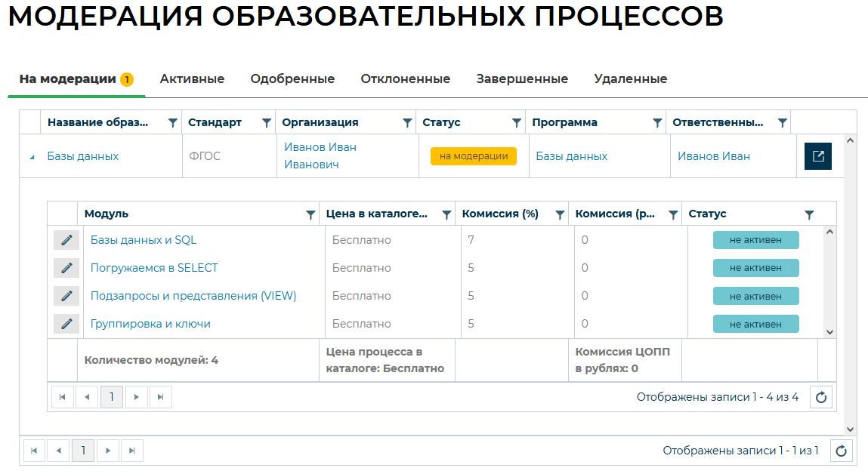
Task: Open the filter on the Модуль column
Action: click(x=310, y=214)
